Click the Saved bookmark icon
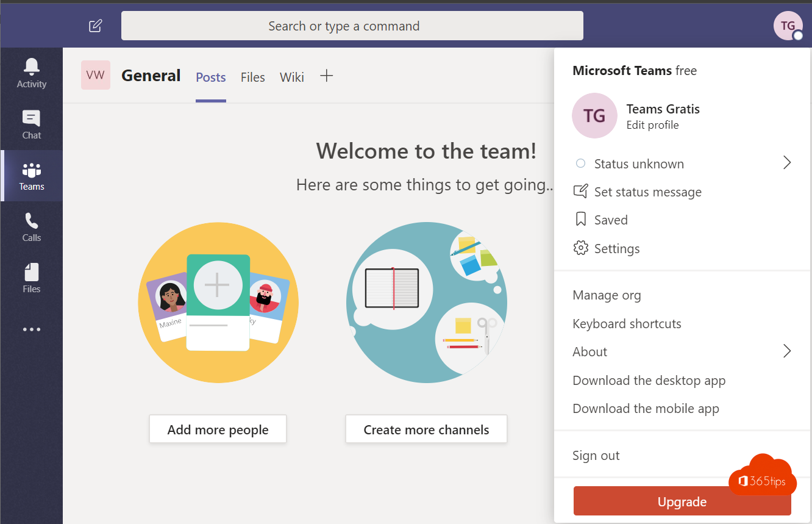The width and height of the screenshot is (812, 524). 581,220
